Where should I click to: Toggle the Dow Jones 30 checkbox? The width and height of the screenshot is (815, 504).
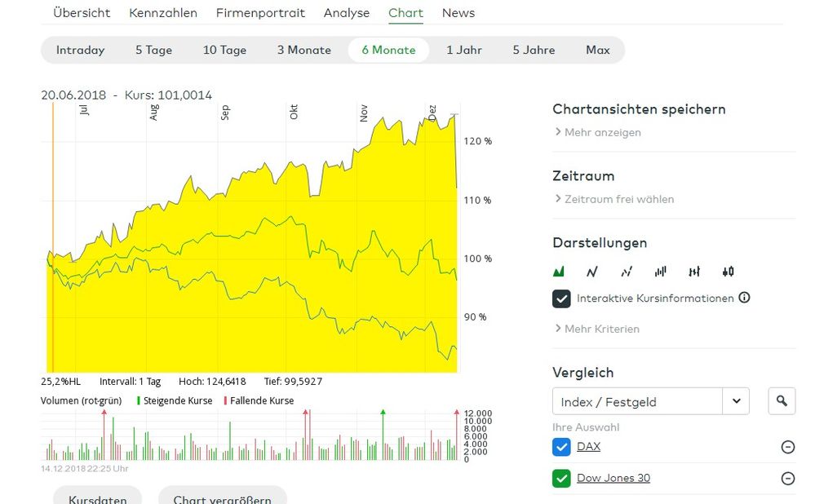click(x=561, y=479)
